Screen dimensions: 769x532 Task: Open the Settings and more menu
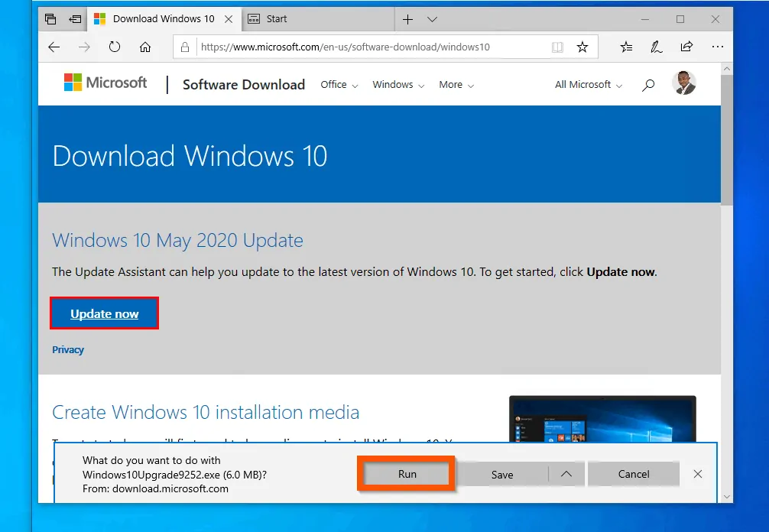[x=718, y=47]
